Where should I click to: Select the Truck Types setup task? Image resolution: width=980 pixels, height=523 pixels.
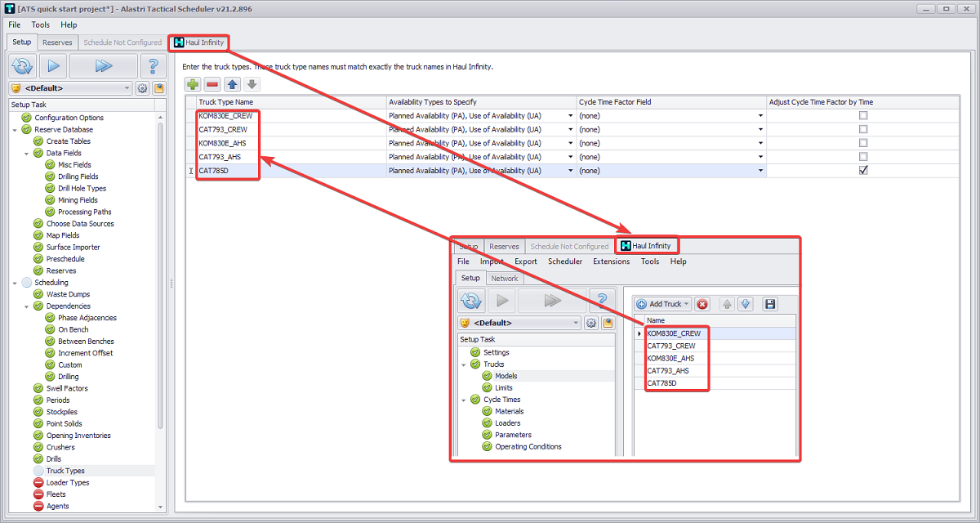click(x=65, y=471)
